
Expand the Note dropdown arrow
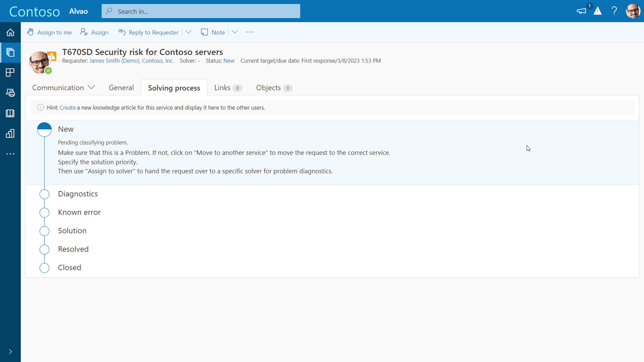tap(234, 32)
